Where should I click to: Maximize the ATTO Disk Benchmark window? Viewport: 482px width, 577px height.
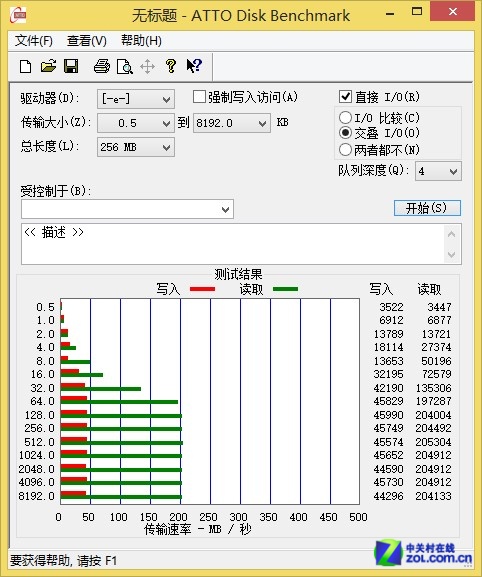[417, 12]
